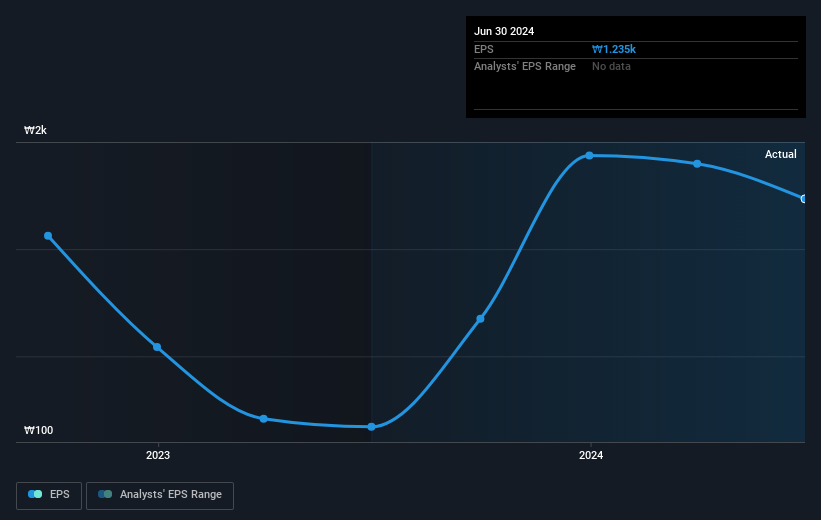Toggle the EPS legend series
This screenshot has width=821, height=520.
pos(49,495)
